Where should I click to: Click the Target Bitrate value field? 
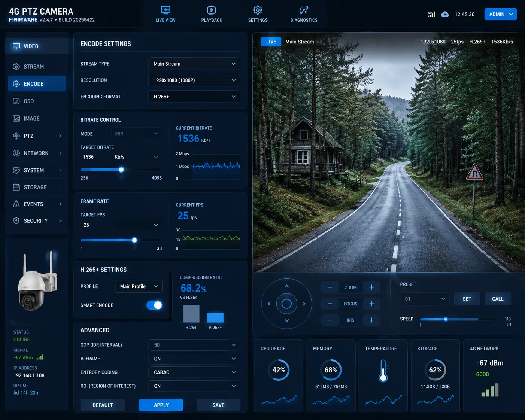[121, 157]
